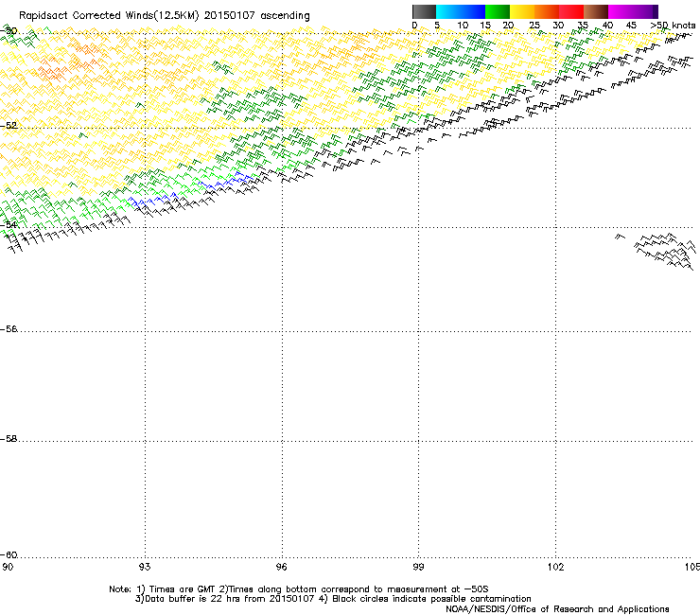Click the orange 25-30 knots legend segment
Screen dimensions: 700x615
click(x=547, y=11)
